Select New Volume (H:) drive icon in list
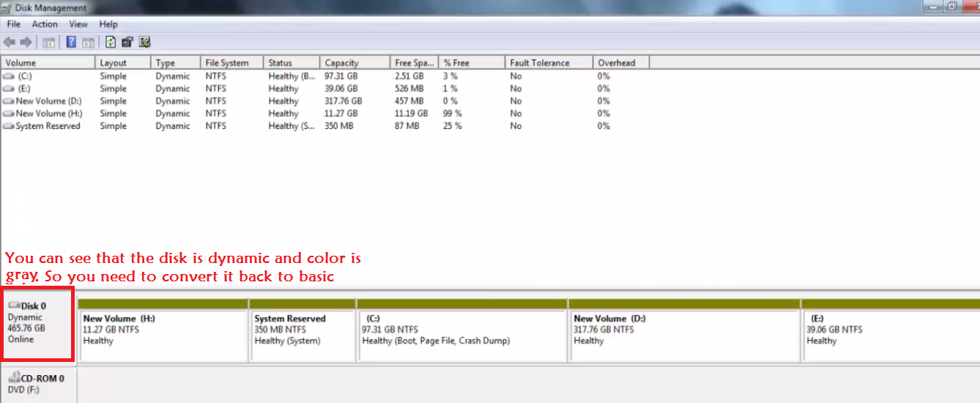This screenshot has width=980, height=403. pyautogui.click(x=9, y=114)
